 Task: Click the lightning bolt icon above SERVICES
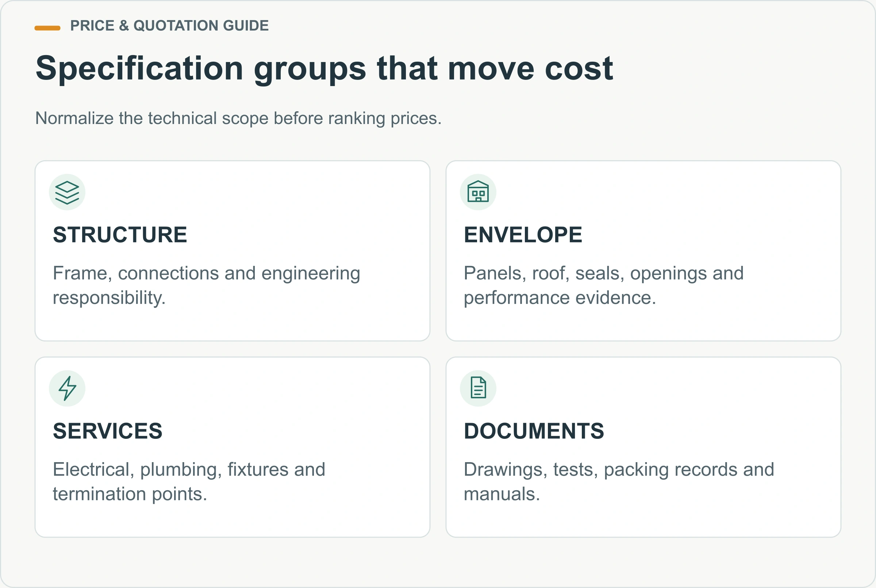click(x=67, y=388)
